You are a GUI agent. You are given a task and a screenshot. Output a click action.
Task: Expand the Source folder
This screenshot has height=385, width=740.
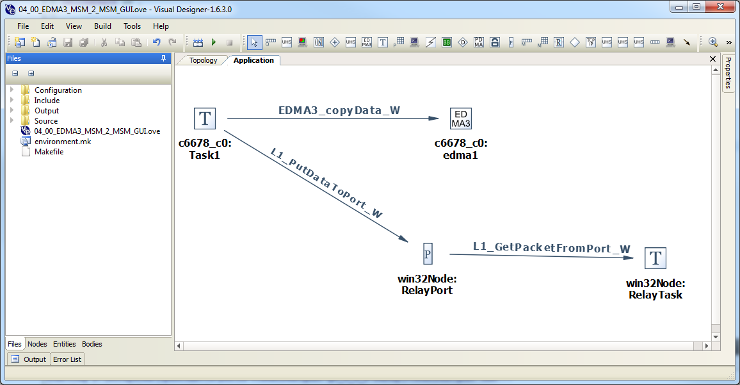coord(12,121)
